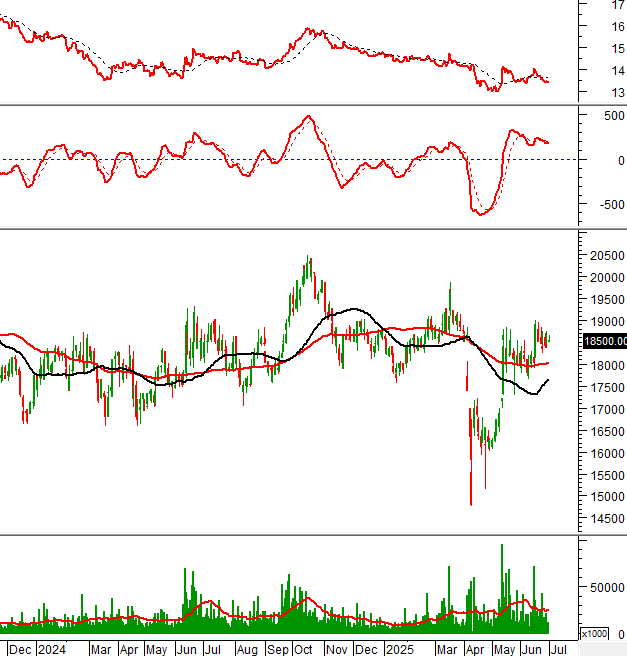Click the 2025 year label on time axis
Image resolution: width=627 pixels, height=656 pixels.
[x=400, y=650]
